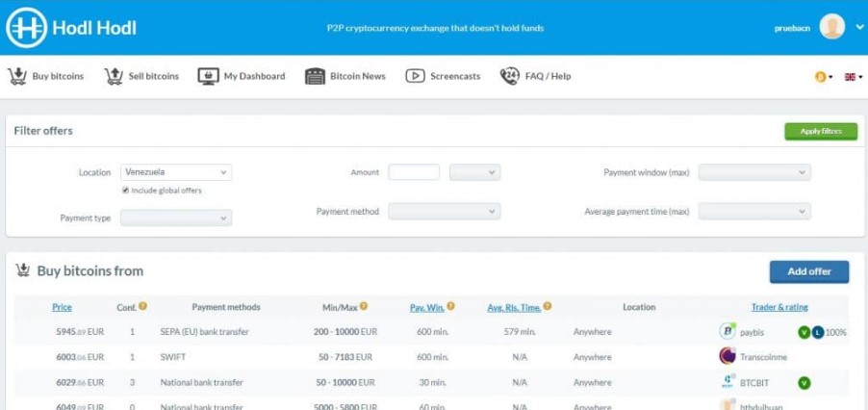Click the Pay. Win. help question icon

pos(450,305)
